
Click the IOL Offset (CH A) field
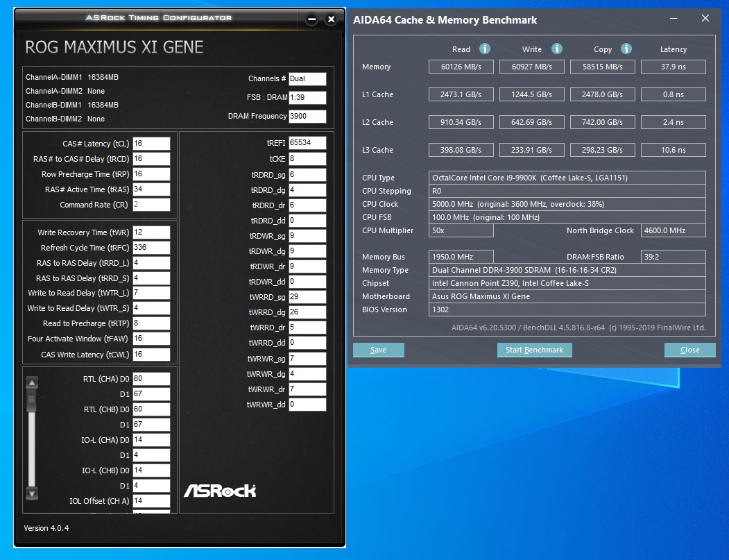[151, 501]
